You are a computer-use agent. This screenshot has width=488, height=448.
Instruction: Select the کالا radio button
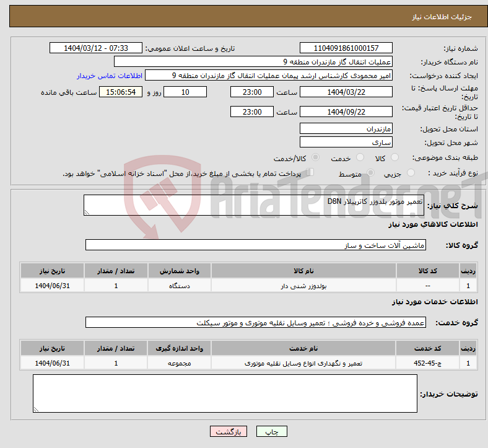click(x=394, y=157)
